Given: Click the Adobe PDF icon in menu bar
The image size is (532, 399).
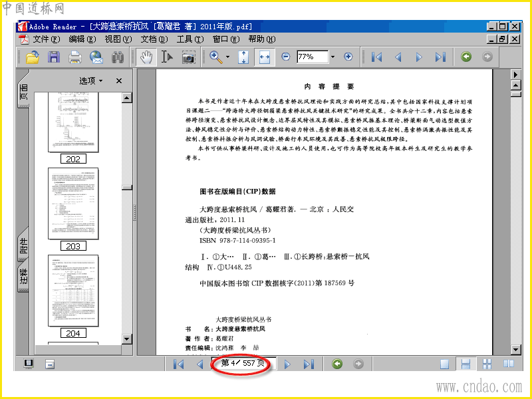Looking at the screenshot, I should [24, 39].
